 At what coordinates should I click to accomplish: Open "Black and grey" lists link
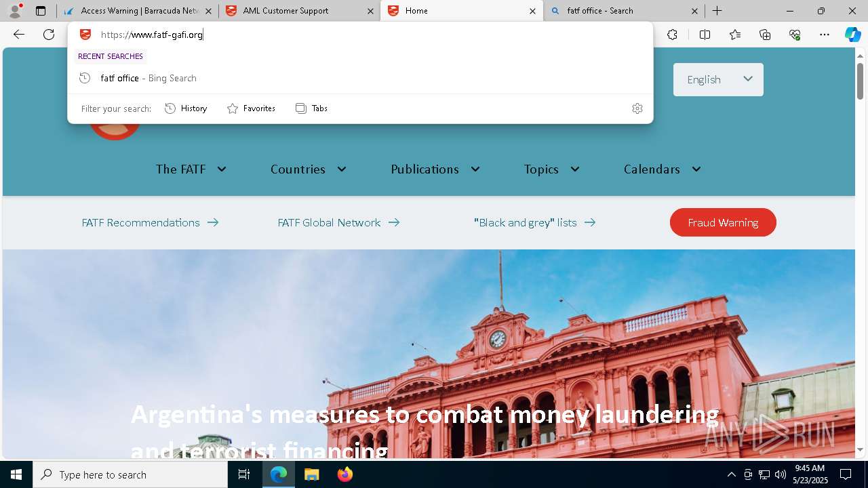tap(535, 222)
